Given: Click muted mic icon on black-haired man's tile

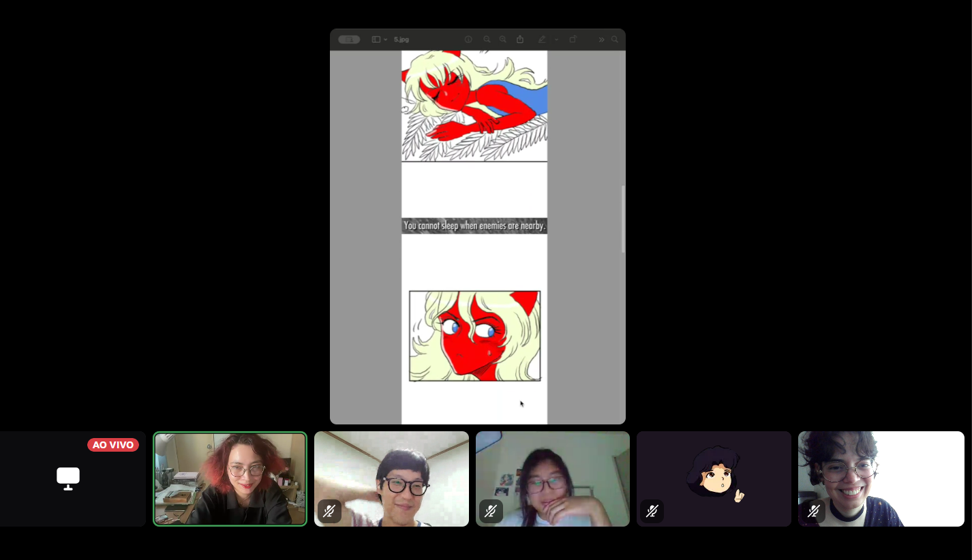Looking at the screenshot, I should pos(329,511).
